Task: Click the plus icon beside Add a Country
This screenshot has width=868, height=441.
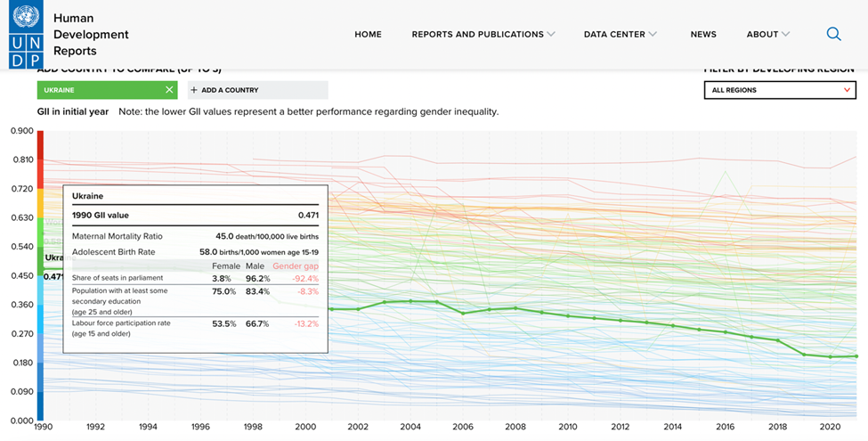Action: click(194, 90)
